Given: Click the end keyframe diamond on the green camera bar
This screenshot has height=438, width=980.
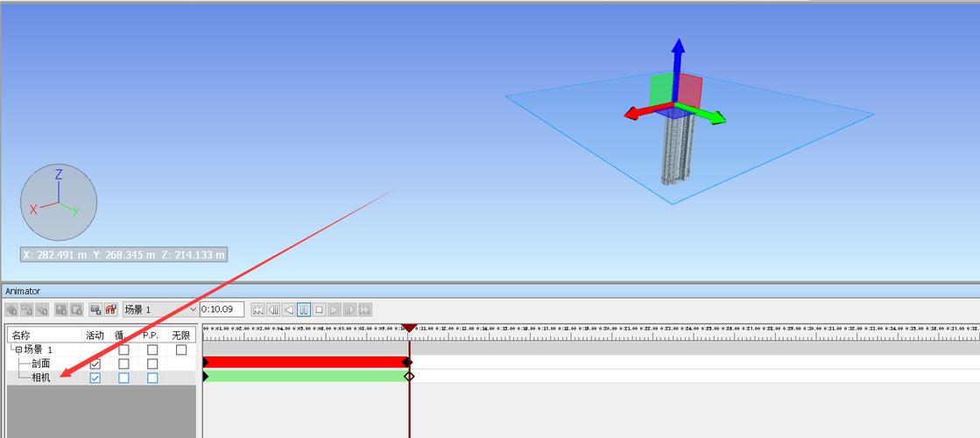Looking at the screenshot, I should pos(408,376).
